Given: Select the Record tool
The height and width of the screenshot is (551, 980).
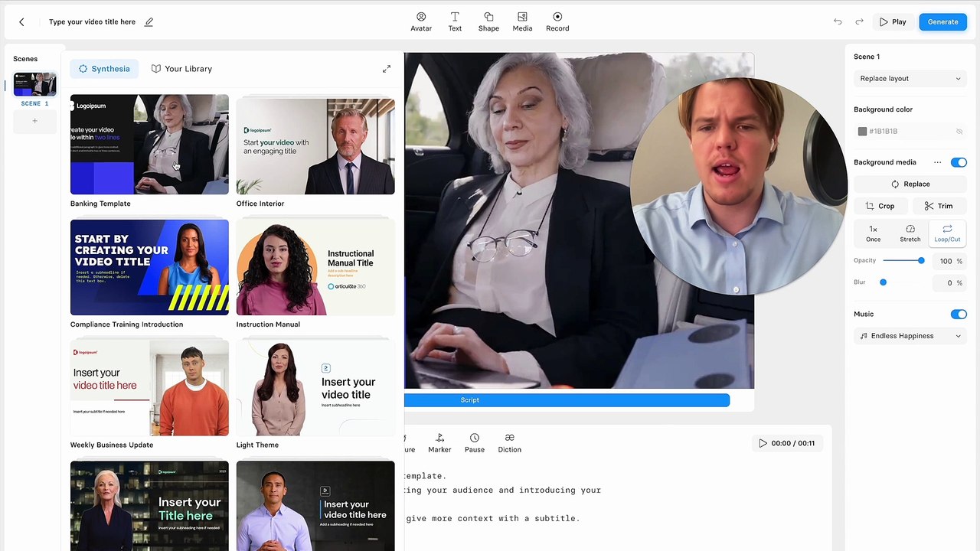Looking at the screenshot, I should (x=557, y=21).
